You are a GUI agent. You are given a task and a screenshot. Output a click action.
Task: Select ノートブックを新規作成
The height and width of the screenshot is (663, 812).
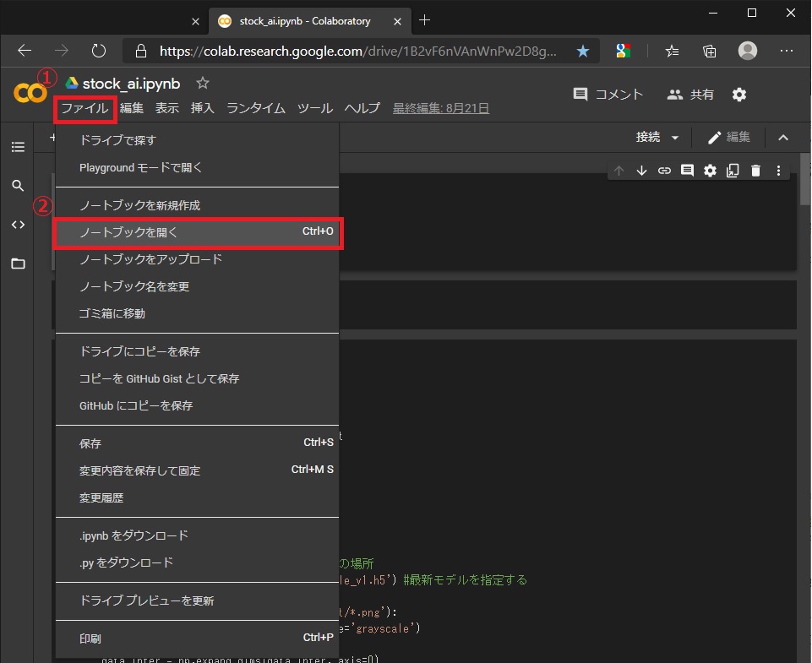pyautogui.click(x=198, y=205)
